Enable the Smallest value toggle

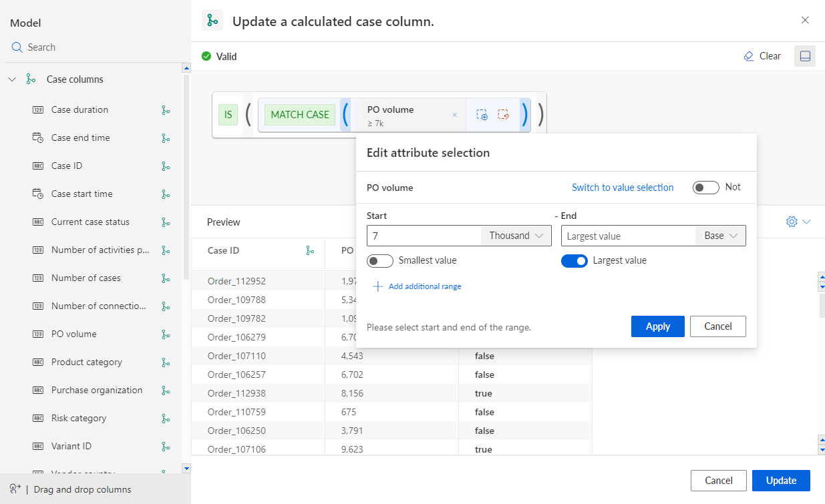380,261
